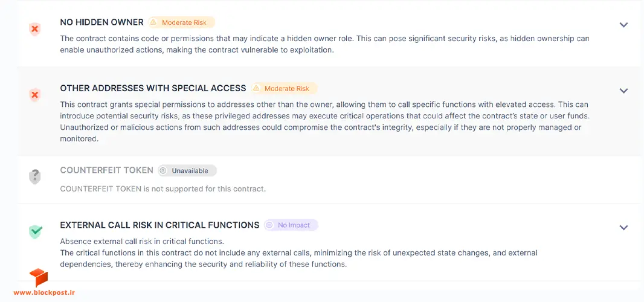
Task: Expand the No Hidden Owner section chevron
Action: pos(623,25)
